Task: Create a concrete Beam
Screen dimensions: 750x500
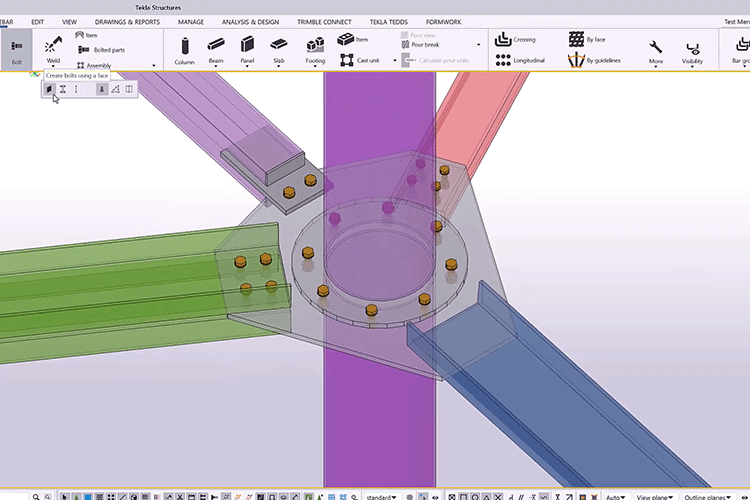Action: pos(216,51)
